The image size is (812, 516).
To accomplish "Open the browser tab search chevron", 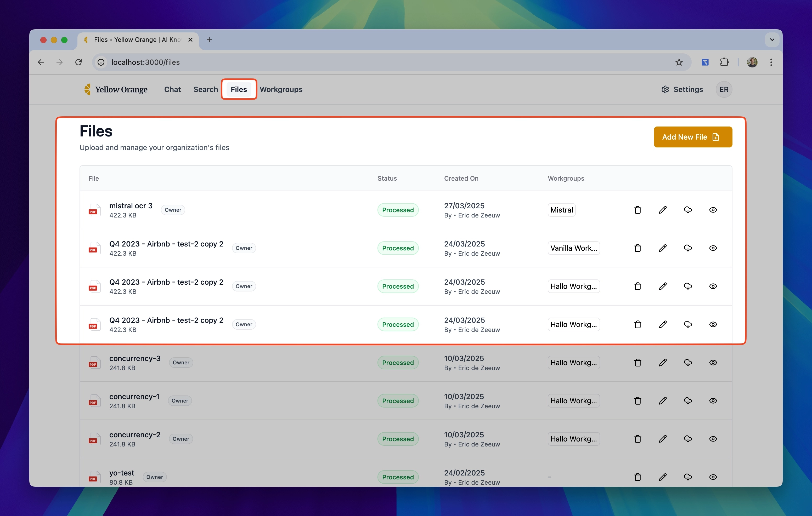I will pos(772,40).
